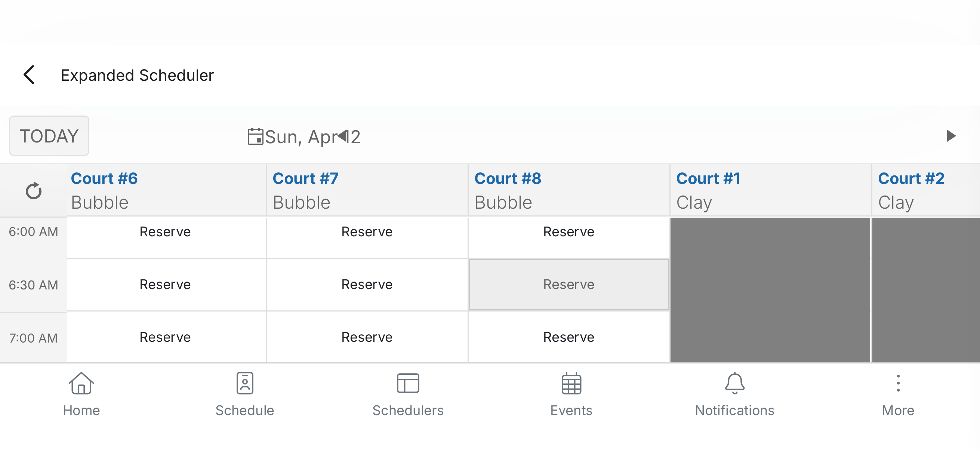Image resolution: width=980 pixels, height=451 pixels.
Task: Advance to the next day arrow
Action: (x=951, y=136)
